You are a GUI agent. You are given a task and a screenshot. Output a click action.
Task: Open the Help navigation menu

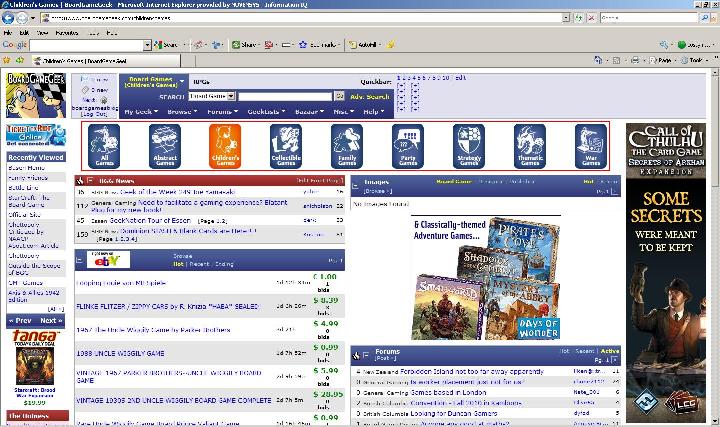click(x=373, y=112)
